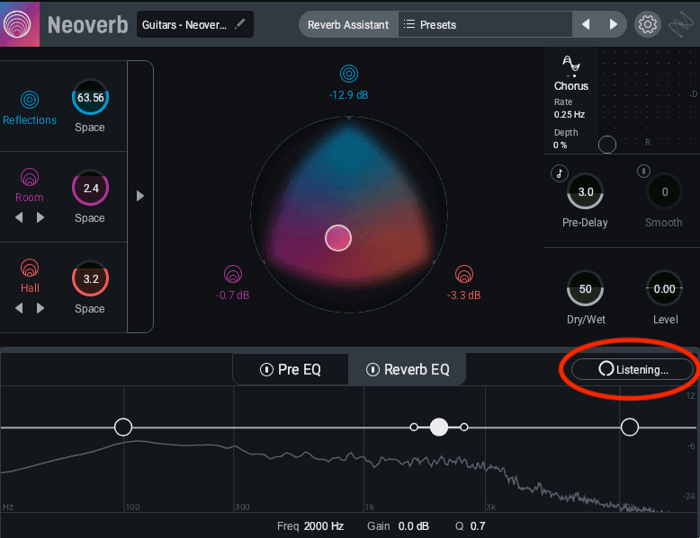Switch to the next Room type with right arrow
The image size is (700, 538).
tap(40, 217)
